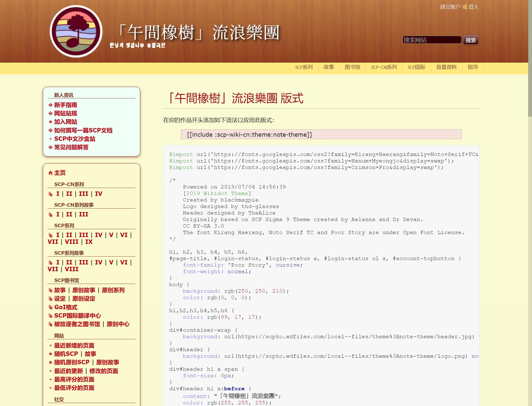The width and height of the screenshot is (532, 406).
Task: Expand the 指导 top menu
Action: tap(473, 67)
